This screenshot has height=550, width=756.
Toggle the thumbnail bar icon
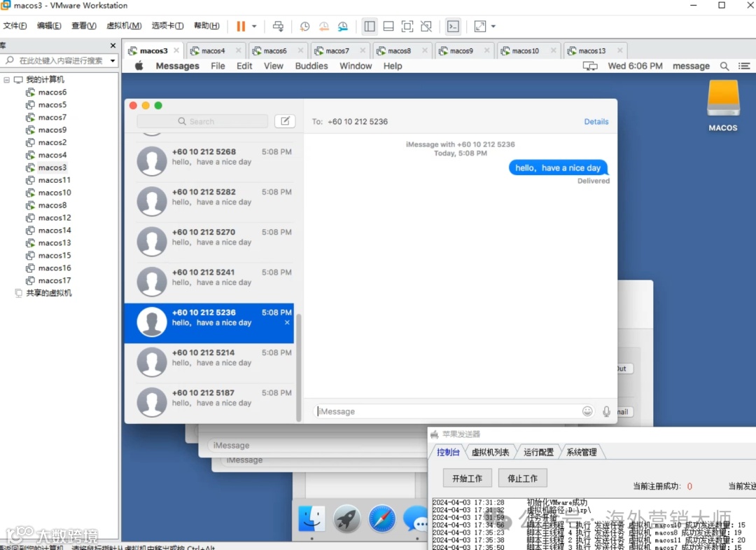(x=388, y=27)
